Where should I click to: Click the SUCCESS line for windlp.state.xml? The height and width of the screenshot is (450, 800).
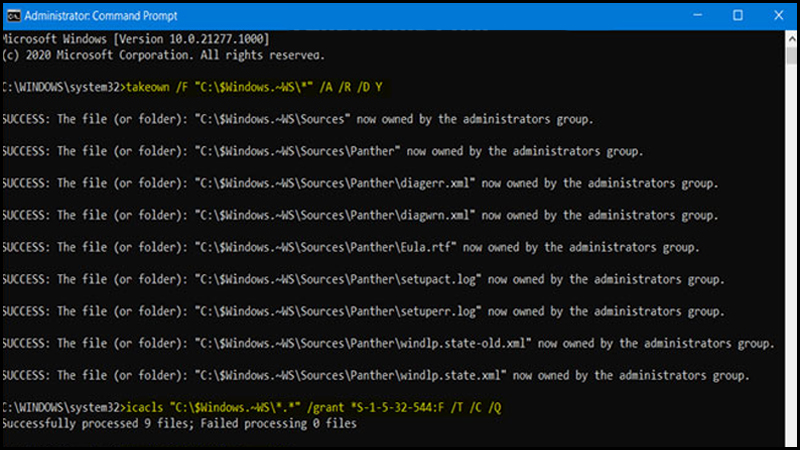[x=376, y=376]
